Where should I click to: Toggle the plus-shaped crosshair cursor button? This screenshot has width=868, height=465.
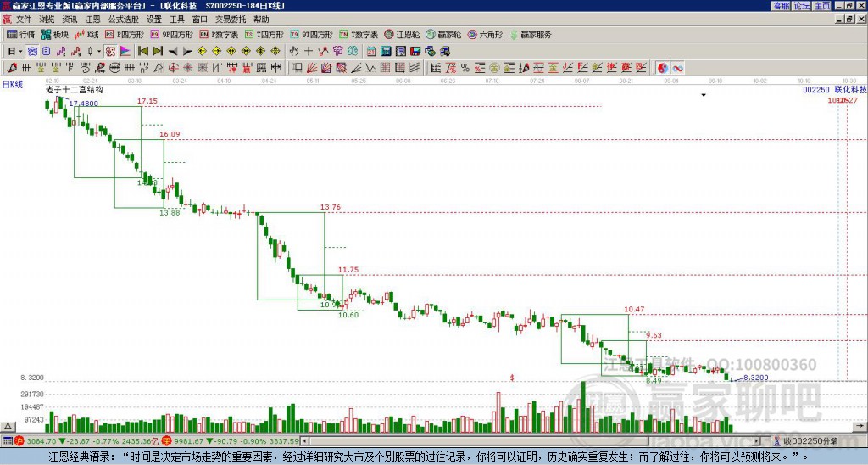point(308,51)
